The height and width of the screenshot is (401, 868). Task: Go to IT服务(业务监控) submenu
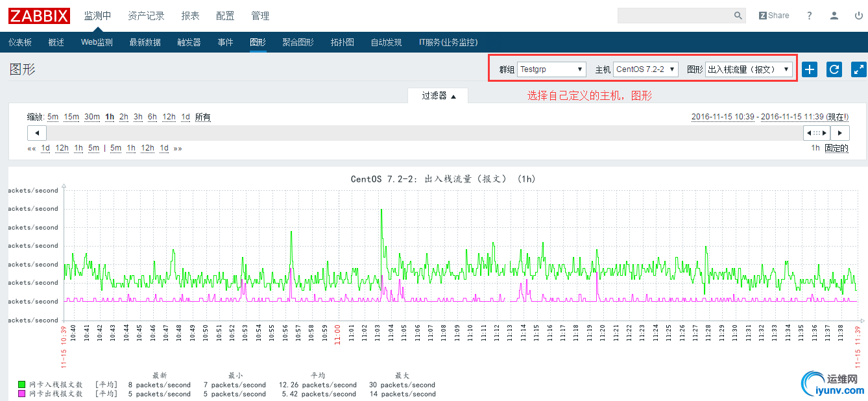(x=448, y=42)
